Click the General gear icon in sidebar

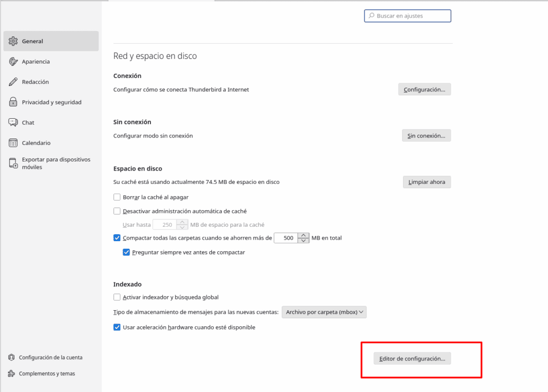(13, 41)
